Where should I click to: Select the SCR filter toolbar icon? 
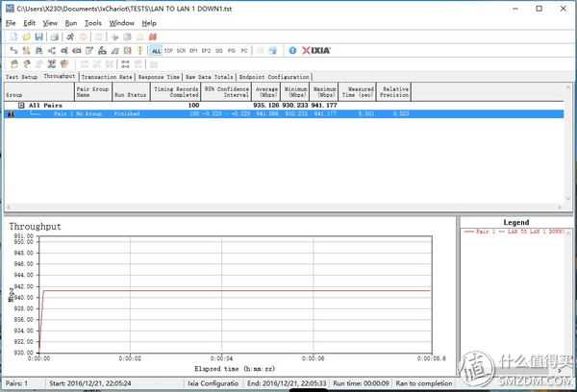(x=182, y=50)
